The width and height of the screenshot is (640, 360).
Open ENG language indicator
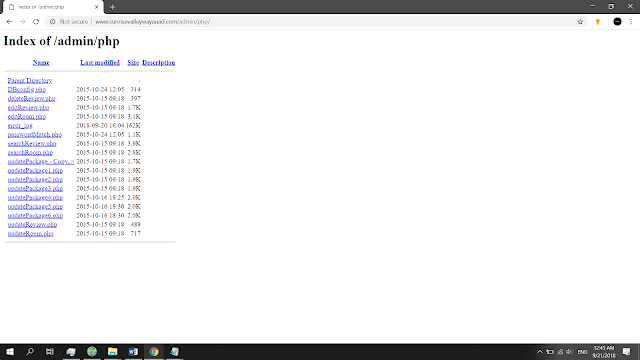click(582, 351)
